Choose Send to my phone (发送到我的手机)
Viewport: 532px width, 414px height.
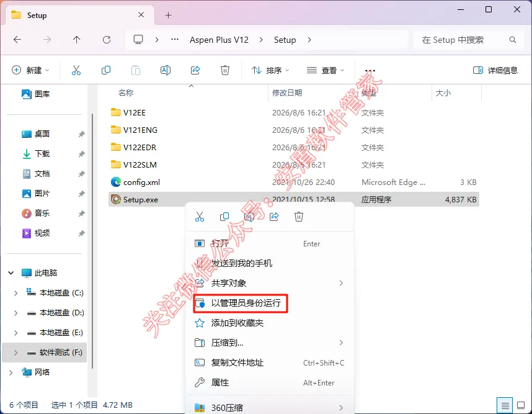[x=270, y=263]
